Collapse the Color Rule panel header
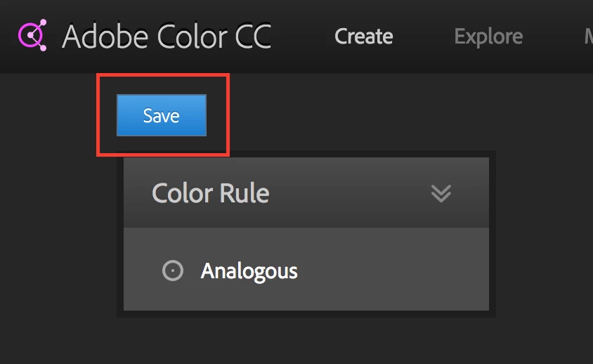 [306, 193]
